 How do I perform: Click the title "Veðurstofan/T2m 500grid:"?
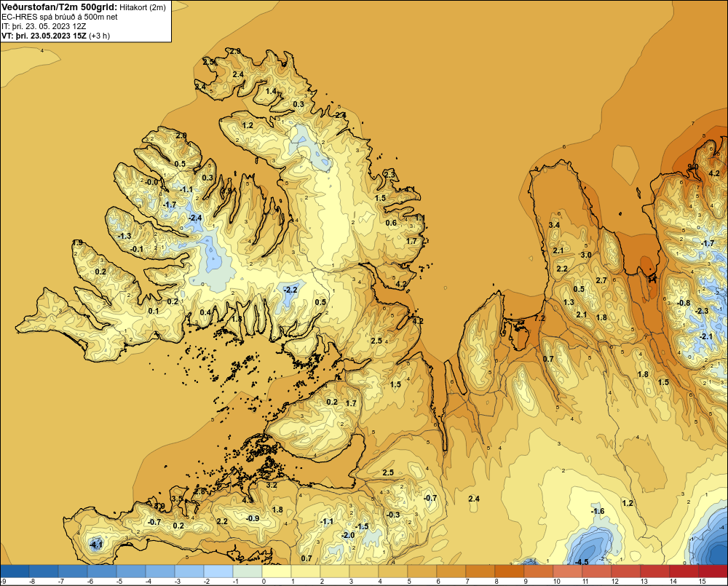60,7
